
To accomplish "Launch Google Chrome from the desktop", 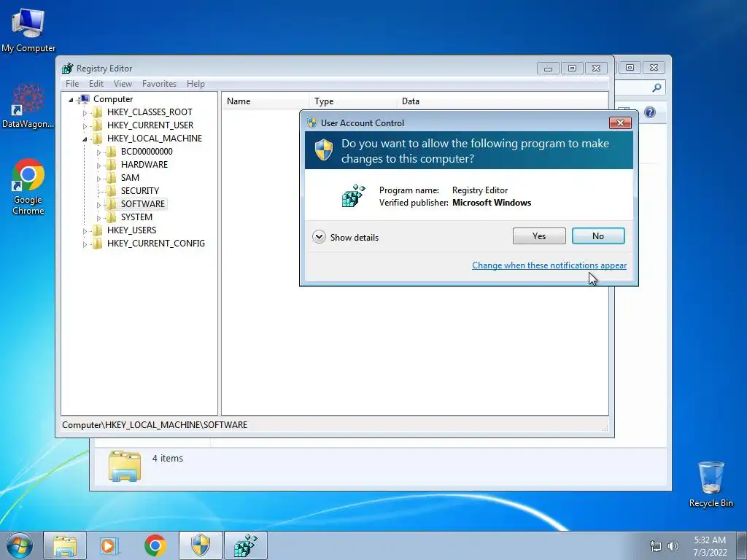I will [x=28, y=187].
